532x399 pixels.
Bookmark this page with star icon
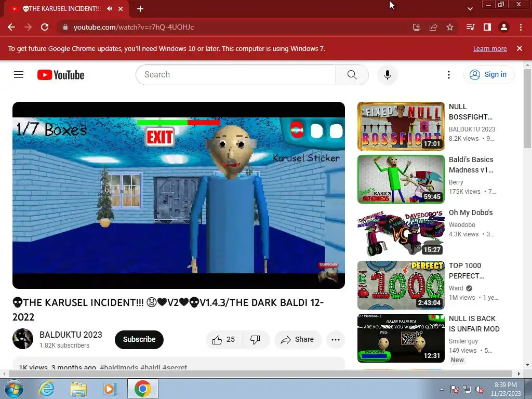450,27
